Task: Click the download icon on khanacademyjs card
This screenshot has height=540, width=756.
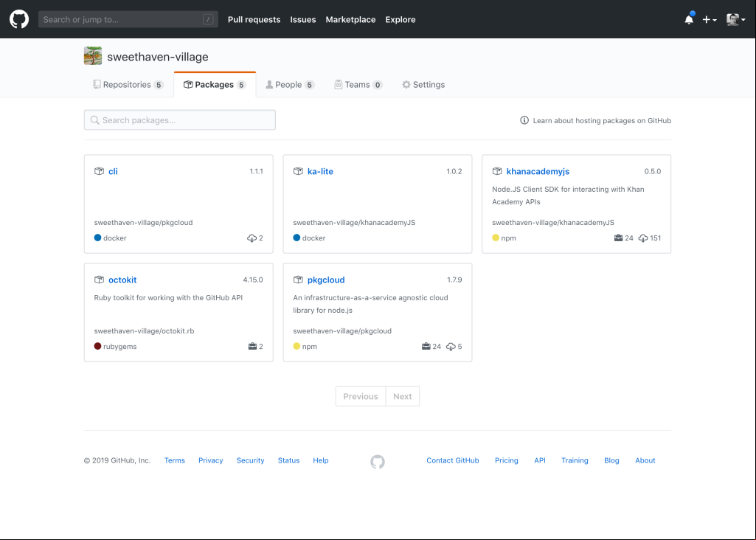Action: (x=643, y=238)
